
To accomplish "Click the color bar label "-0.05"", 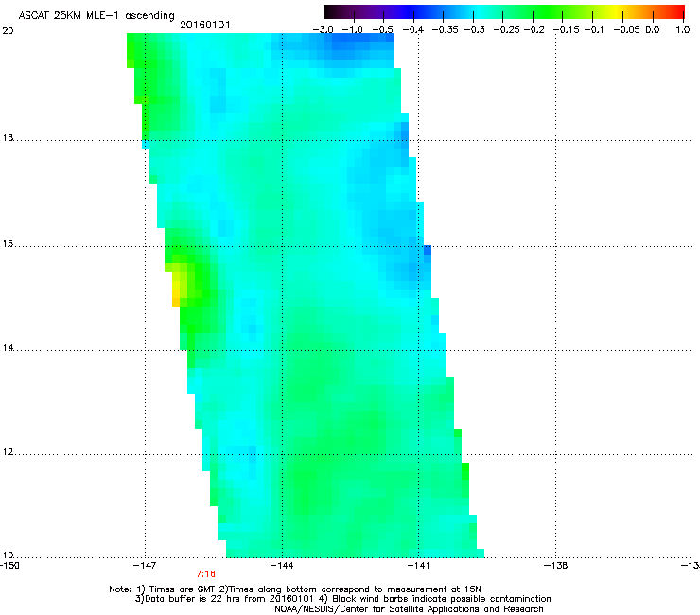I will 627,30.
